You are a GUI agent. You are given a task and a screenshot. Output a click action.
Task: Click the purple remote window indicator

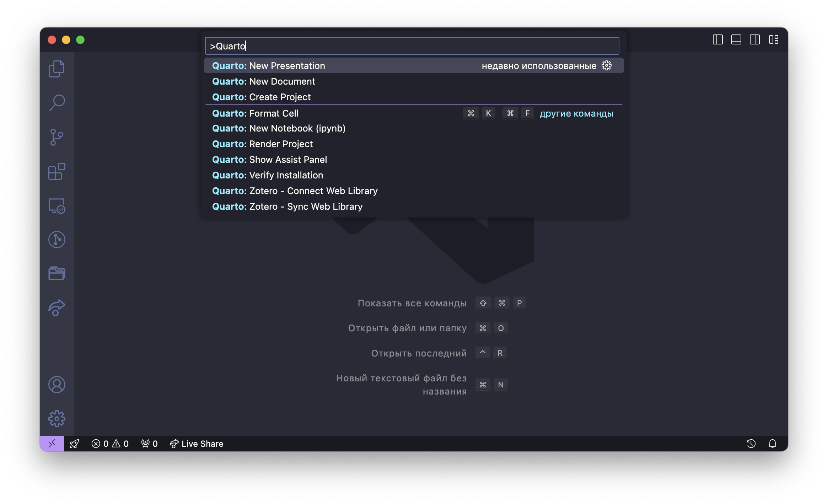52,444
